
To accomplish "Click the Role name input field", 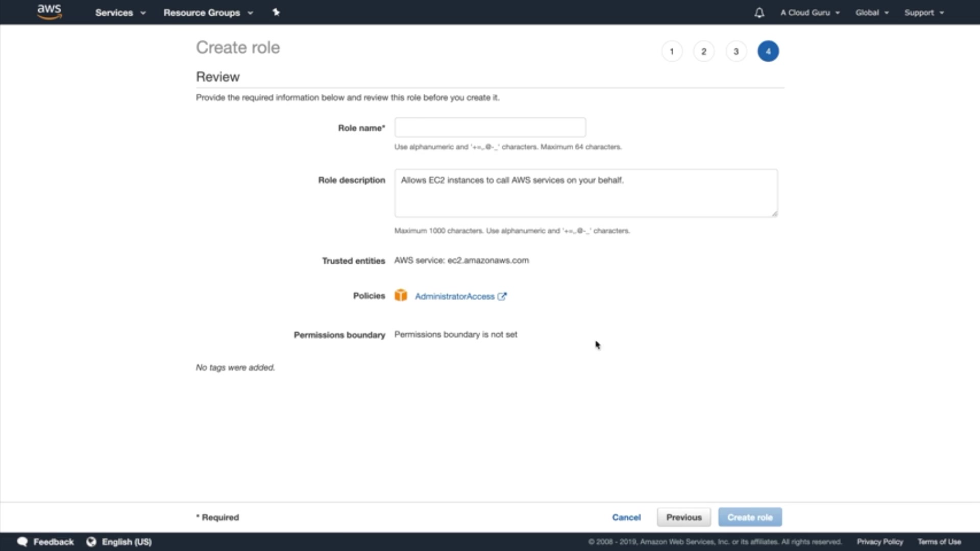I will (x=490, y=128).
